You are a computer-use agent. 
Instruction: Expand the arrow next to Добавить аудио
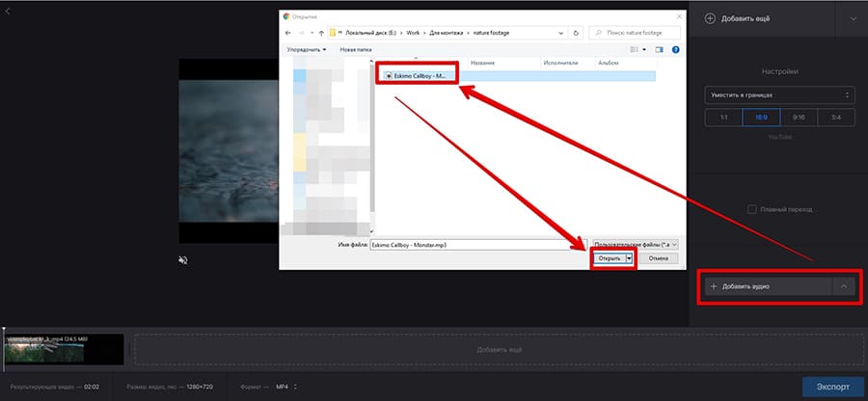[x=845, y=286]
